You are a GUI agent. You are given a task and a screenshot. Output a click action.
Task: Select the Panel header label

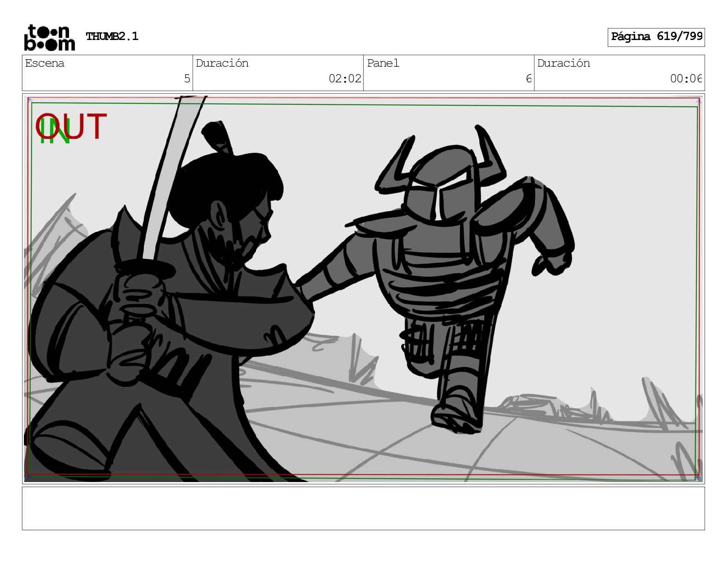coord(383,63)
